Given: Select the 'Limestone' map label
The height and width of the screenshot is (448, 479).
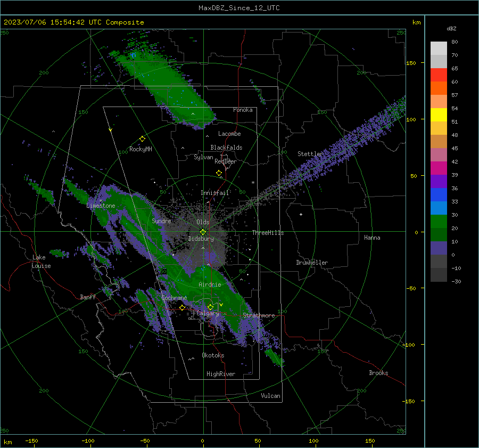Looking at the screenshot, I should (x=101, y=206).
